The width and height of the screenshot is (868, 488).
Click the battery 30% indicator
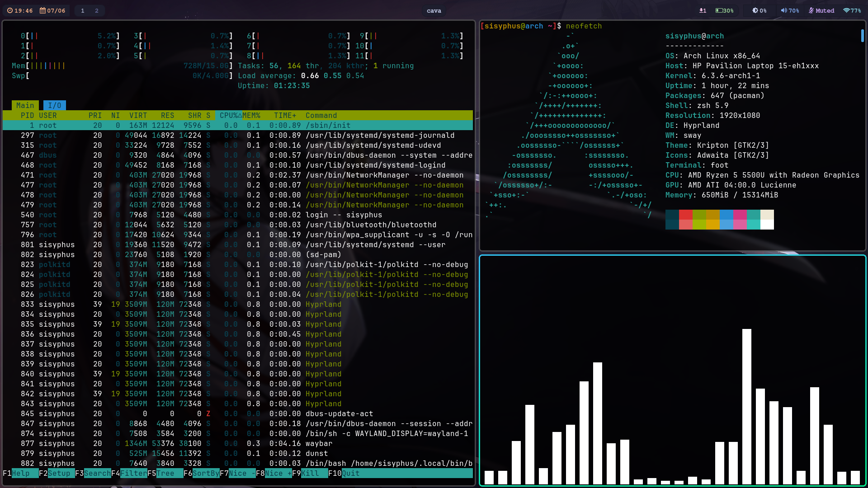[724, 10]
